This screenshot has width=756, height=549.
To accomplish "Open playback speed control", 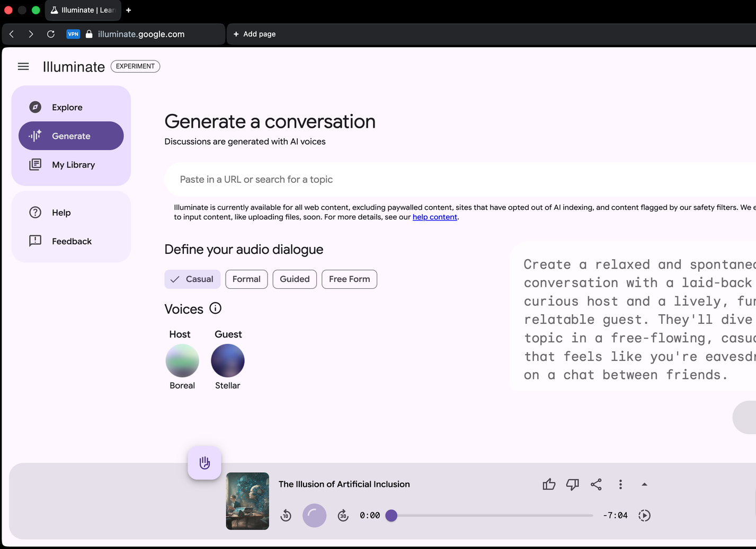I will tap(644, 516).
